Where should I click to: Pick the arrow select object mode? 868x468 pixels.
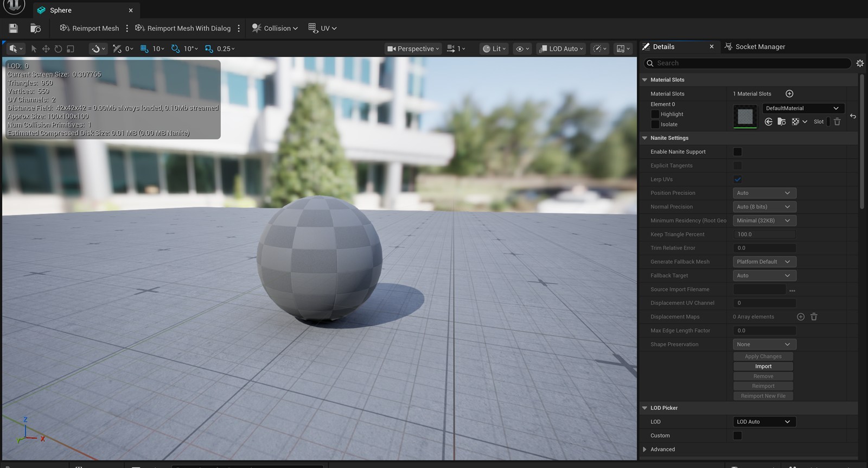coord(34,49)
